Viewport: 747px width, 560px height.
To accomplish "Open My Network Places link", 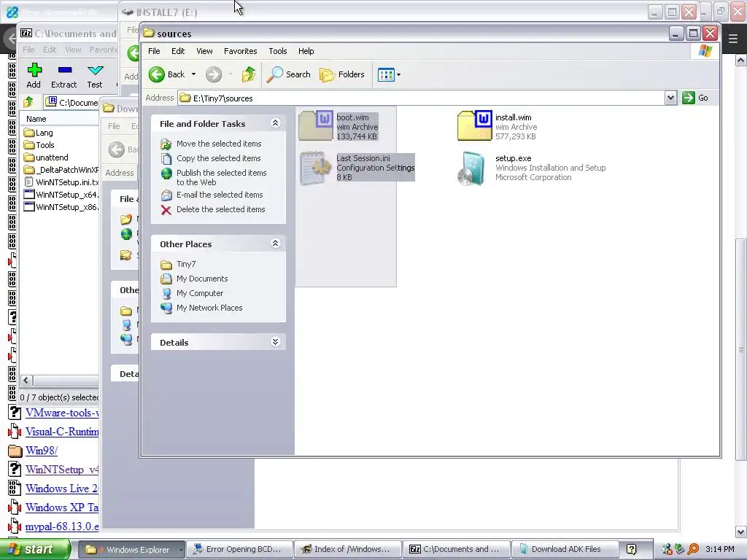I will (209, 308).
